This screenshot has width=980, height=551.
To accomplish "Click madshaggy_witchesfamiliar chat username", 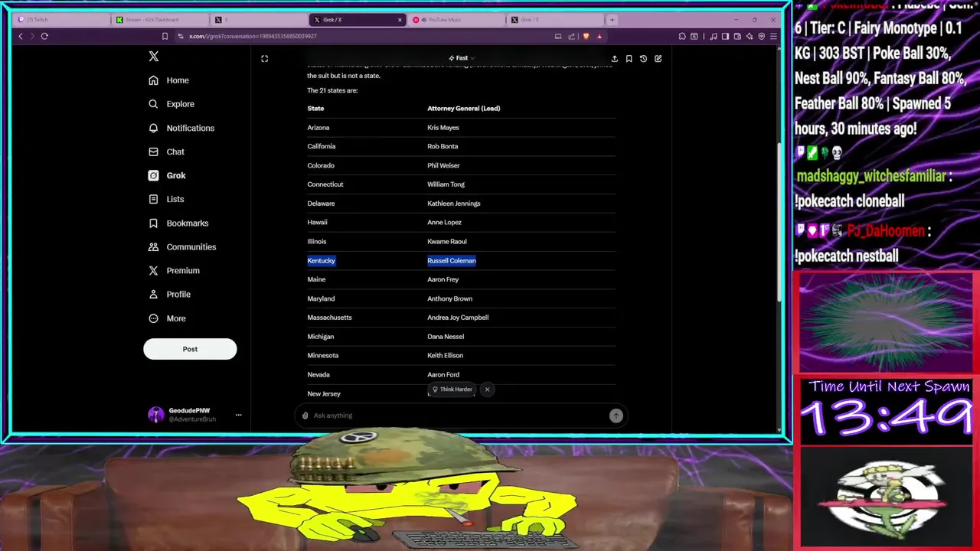I will (871, 176).
